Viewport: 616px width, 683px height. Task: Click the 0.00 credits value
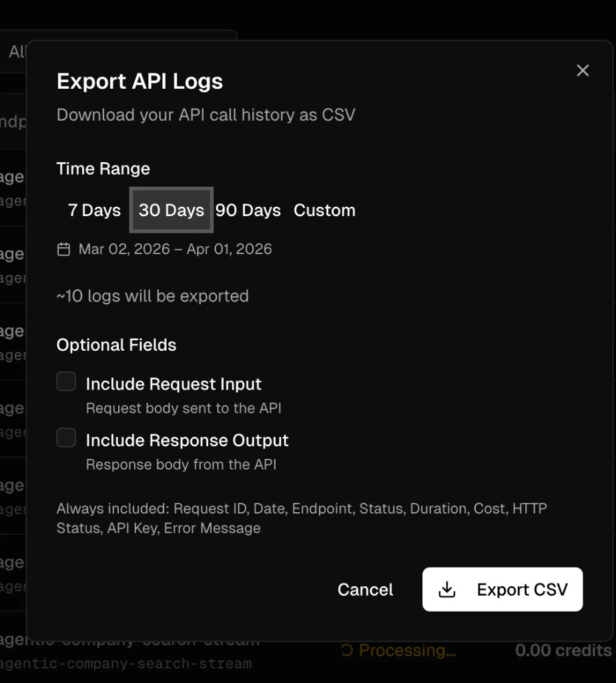pos(563,650)
